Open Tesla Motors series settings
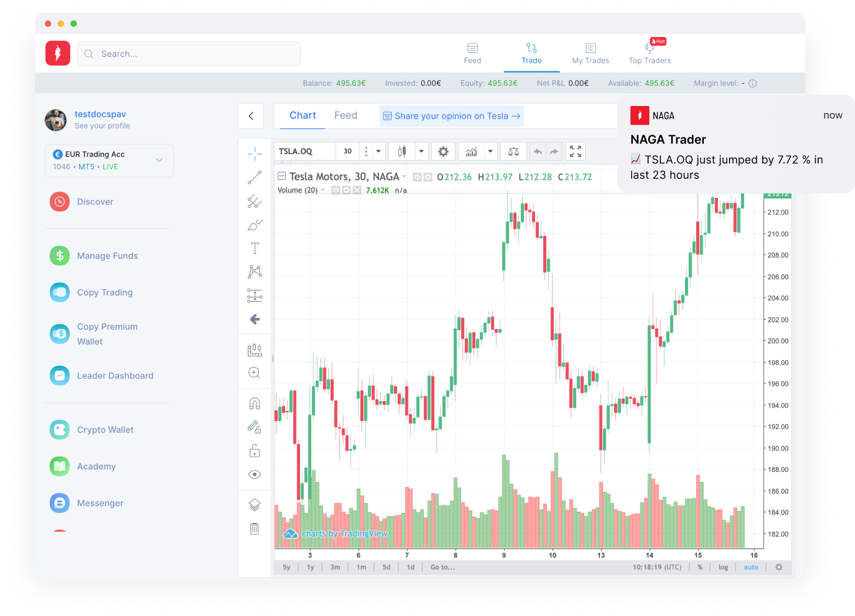 [428, 177]
